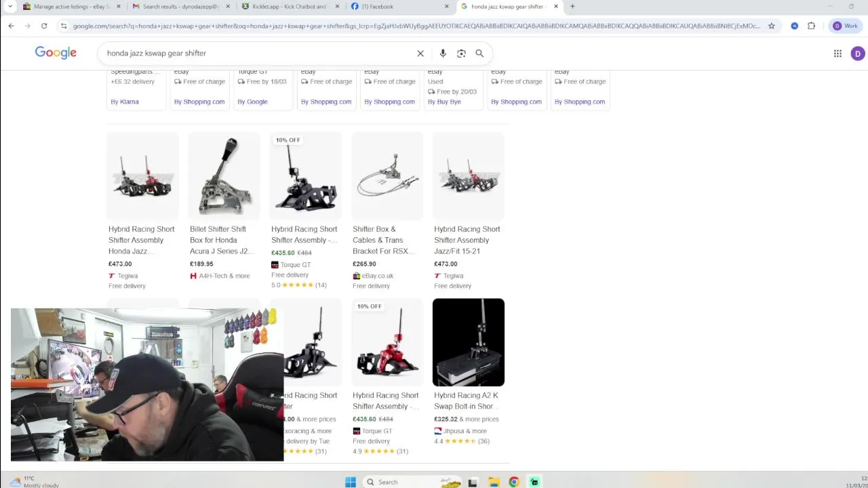Go back with the browser back arrow
Viewport: 868px width, 488px height.
[x=11, y=26]
